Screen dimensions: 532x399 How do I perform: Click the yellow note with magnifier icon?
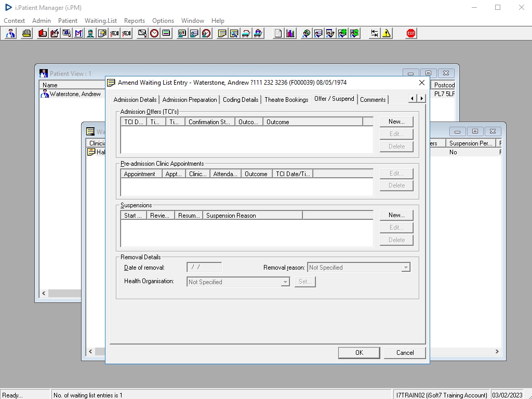click(x=234, y=33)
